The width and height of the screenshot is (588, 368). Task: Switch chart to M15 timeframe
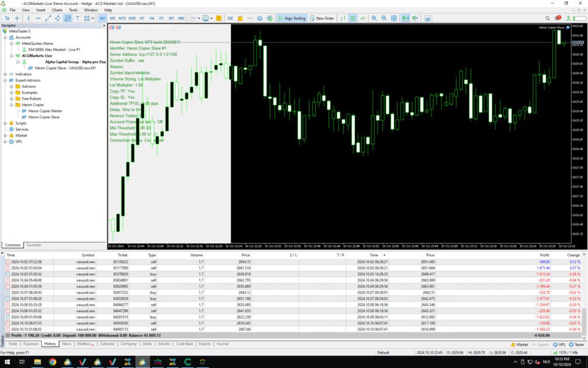pyautogui.click(x=122, y=18)
